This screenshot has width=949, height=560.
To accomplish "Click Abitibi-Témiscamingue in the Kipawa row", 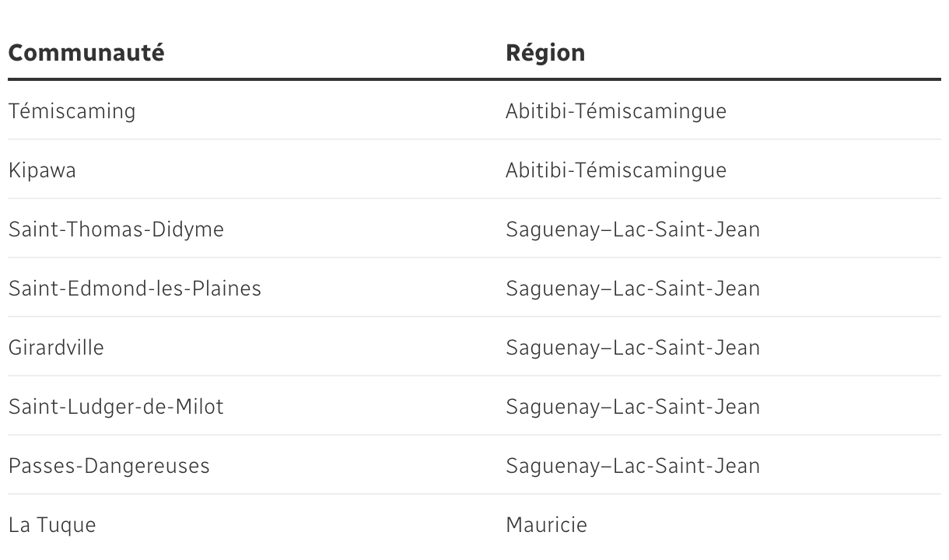I will coord(615,170).
